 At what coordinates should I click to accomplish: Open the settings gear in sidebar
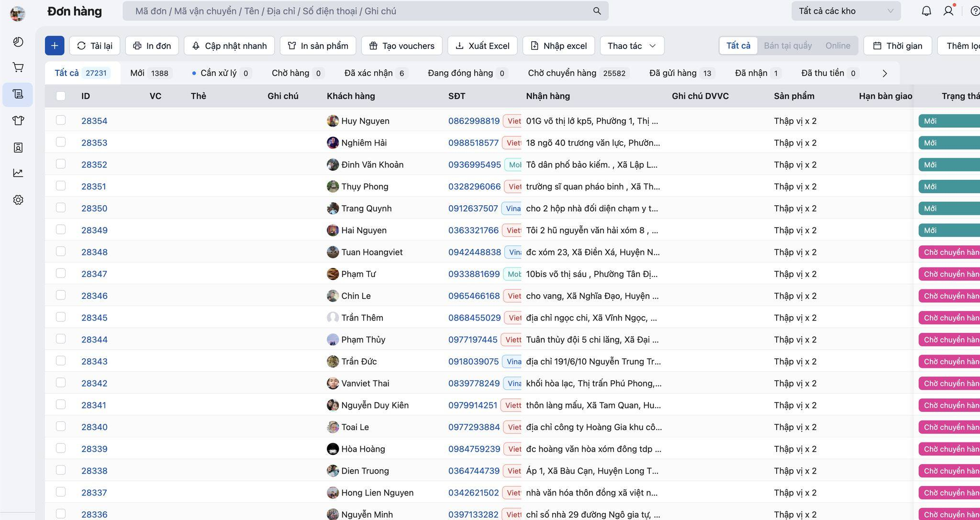pyautogui.click(x=18, y=200)
